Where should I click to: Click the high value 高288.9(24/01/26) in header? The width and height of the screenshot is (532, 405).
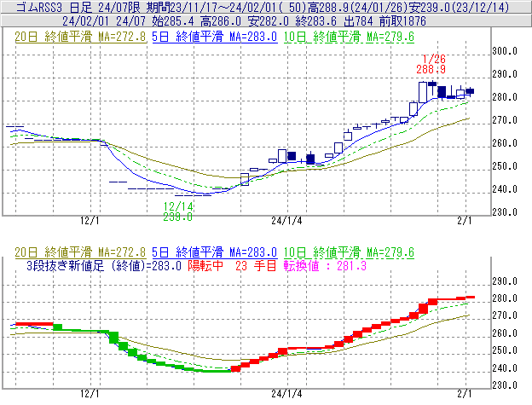[357, 8]
